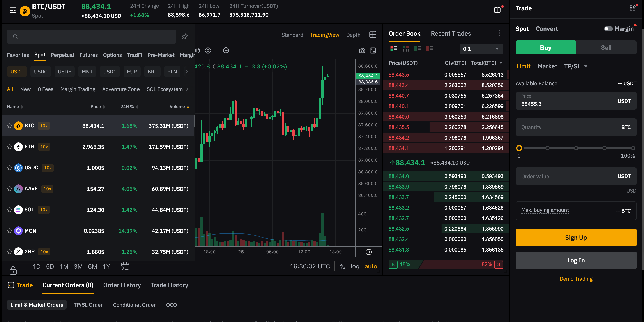Image resolution: width=644 pixels, height=322 pixels.
Task: Take a chart snapshot with the camera icon
Action: 362,50
